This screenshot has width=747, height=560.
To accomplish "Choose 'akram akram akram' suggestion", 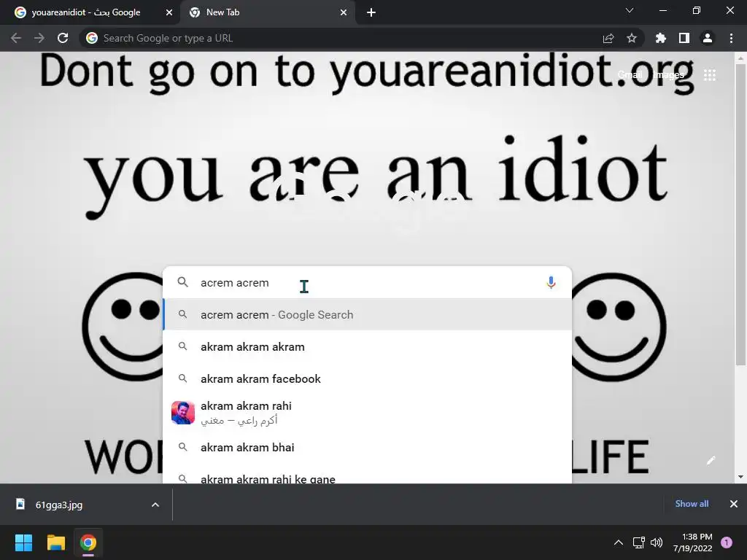I will coord(367,346).
